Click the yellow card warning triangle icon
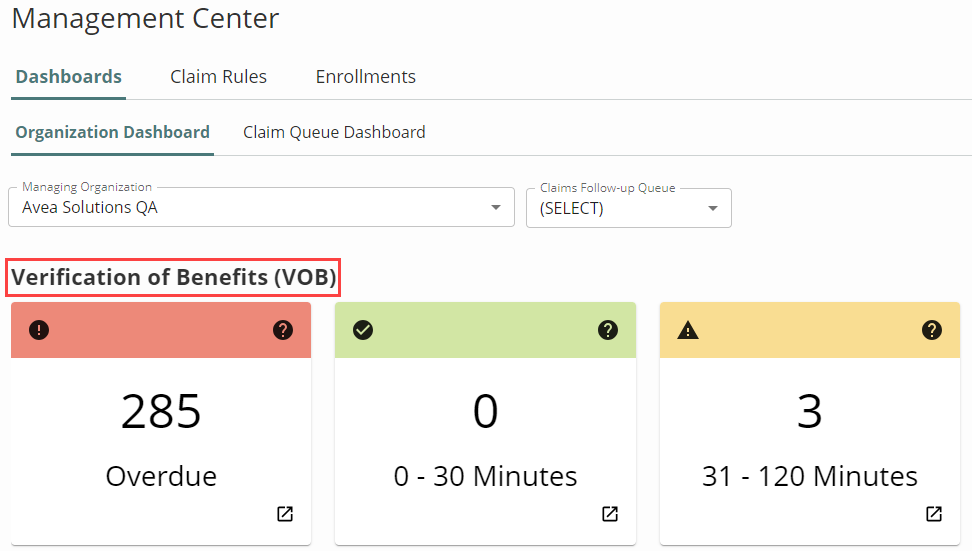This screenshot has height=551, width=972. [688, 330]
